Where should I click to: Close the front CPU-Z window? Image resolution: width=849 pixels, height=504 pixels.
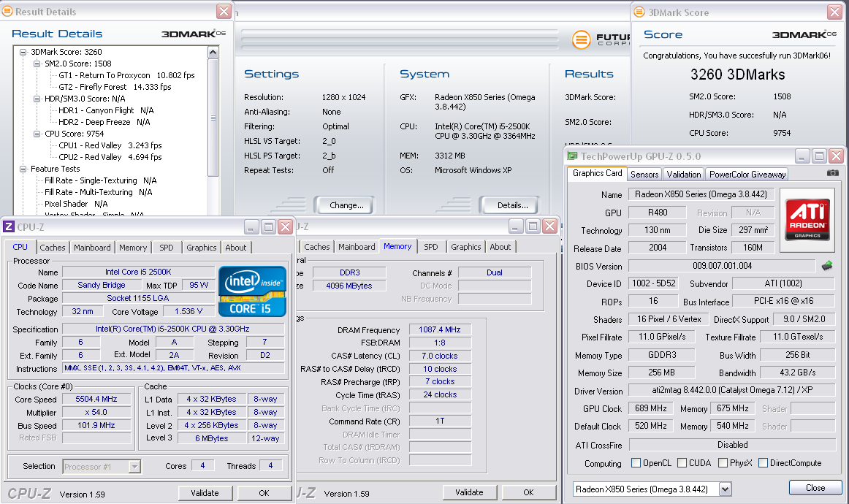[285, 226]
